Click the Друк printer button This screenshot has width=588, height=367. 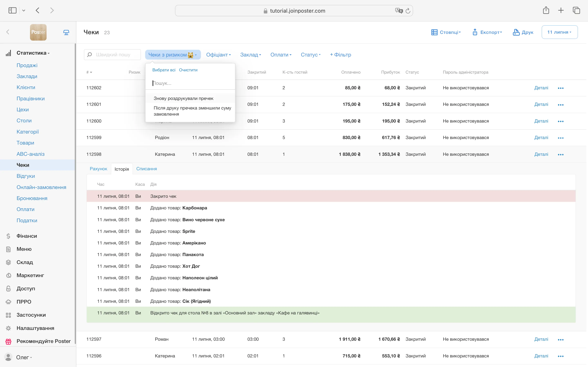pos(523,32)
